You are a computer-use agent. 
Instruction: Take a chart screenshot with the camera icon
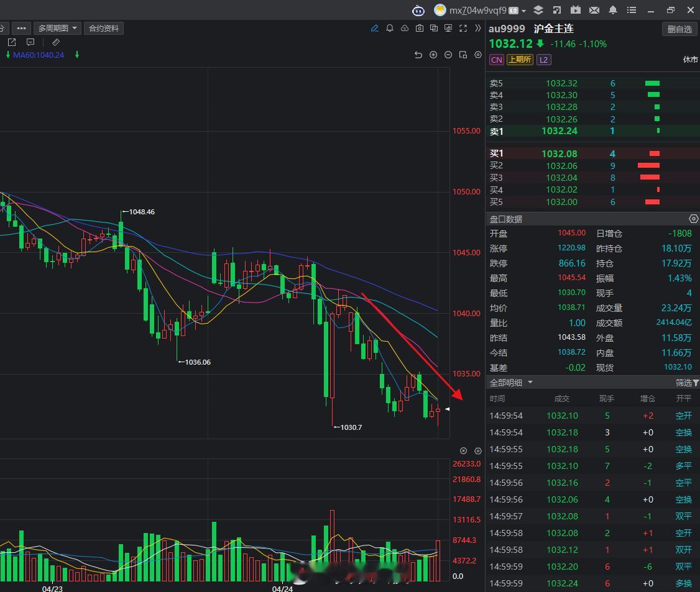click(420, 28)
